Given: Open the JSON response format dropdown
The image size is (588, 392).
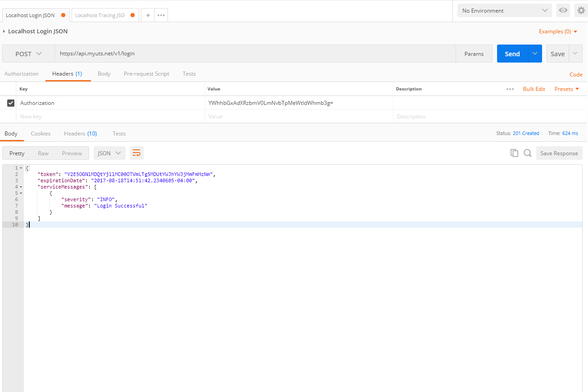Looking at the screenshot, I should click(x=109, y=153).
